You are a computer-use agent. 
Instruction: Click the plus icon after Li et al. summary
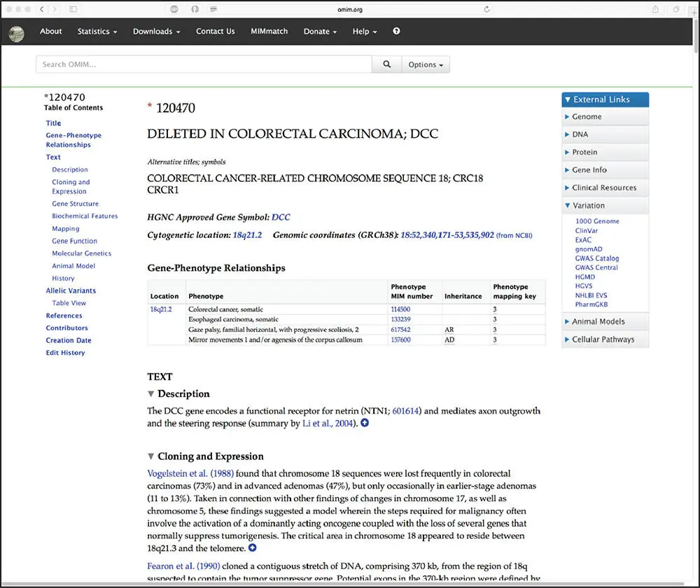tap(365, 423)
